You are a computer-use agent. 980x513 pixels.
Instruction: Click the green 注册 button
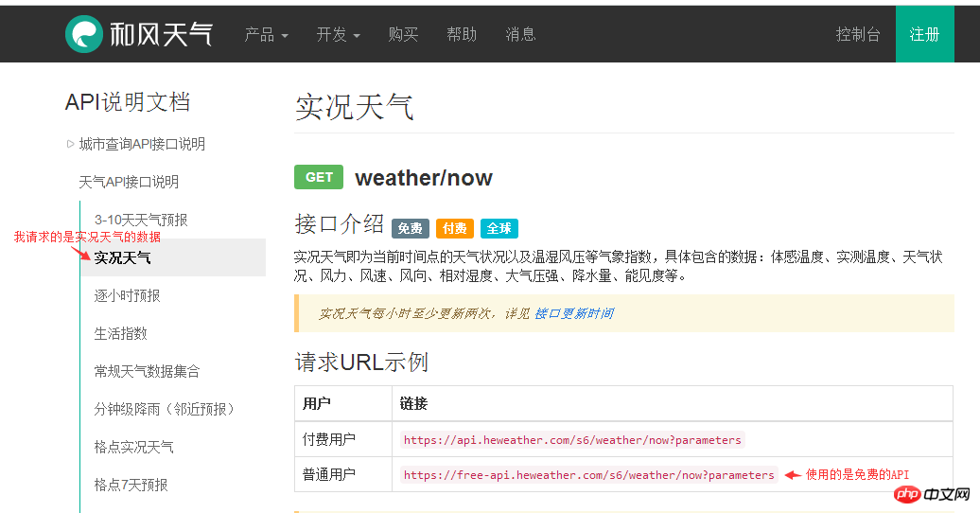click(x=924, y=34)
